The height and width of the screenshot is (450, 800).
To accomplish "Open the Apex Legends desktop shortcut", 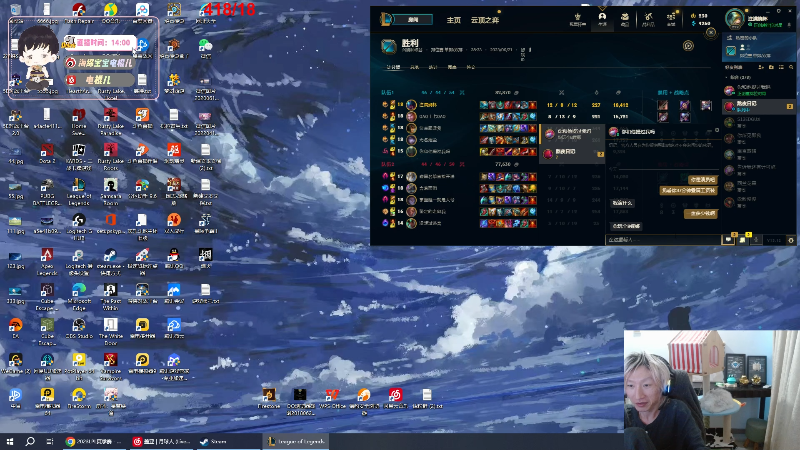I will pos(47,262).
